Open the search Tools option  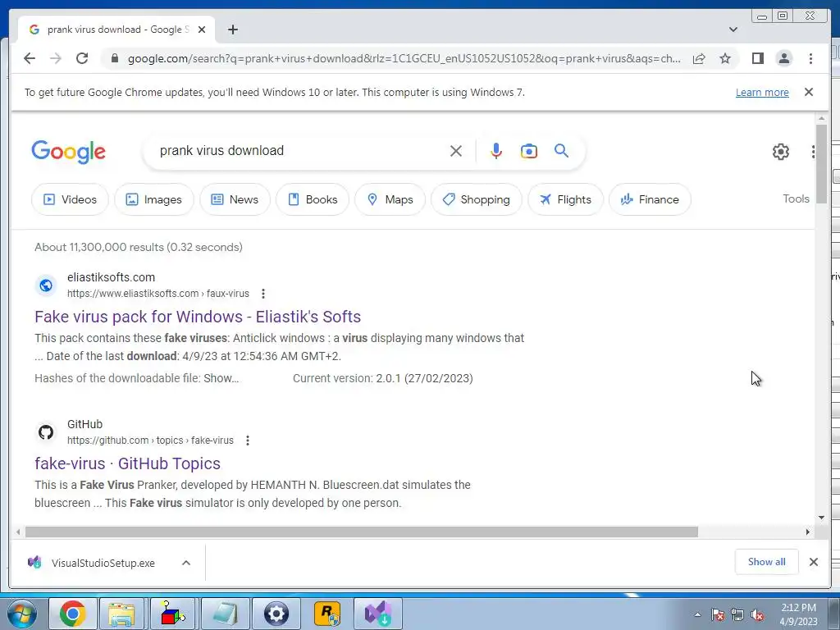click(x=796, y=199)
